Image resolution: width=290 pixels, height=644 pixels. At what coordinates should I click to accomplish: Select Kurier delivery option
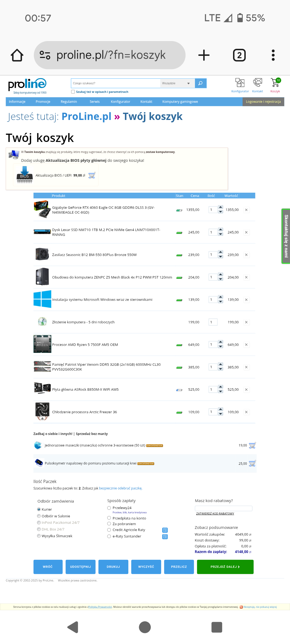click(39, 509)
